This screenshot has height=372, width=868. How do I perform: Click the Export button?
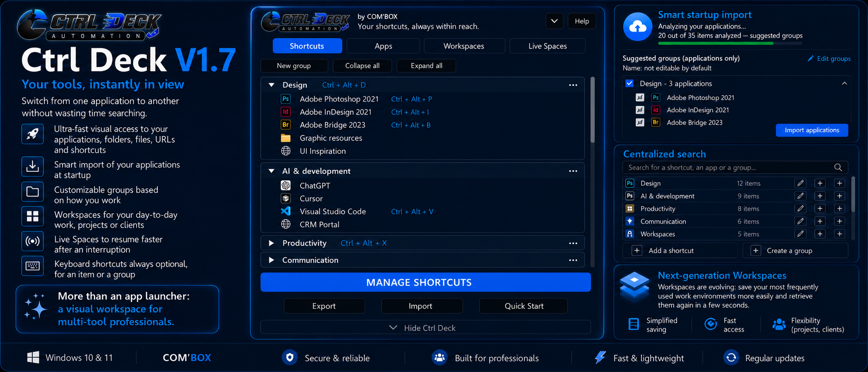pyautogui.click(x=324, y=306)
